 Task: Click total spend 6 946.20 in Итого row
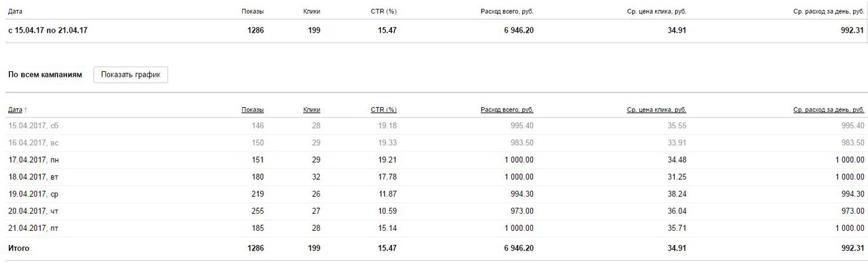(x=514, y=248)
